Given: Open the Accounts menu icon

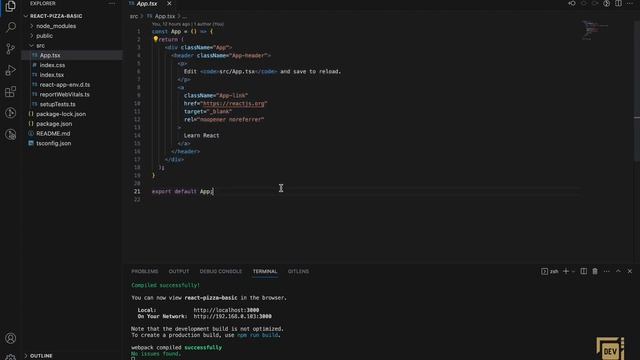Looking at the screenshot, I should 11,338.
